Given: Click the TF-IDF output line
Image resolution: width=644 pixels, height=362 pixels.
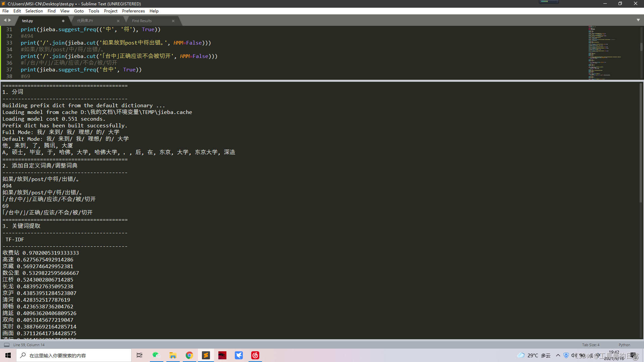Looking at the screenshot, I should point(15,240).
